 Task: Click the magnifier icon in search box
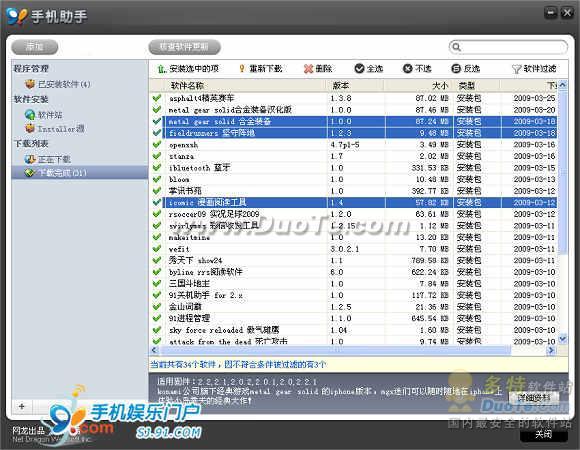point(456,47)
